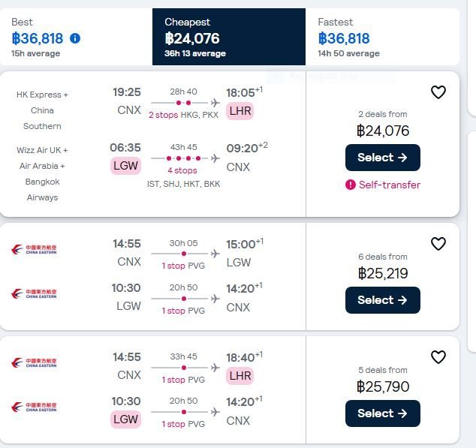
Task: Select the ฿25,790 flight deal
Action: (x=383, y=413)
